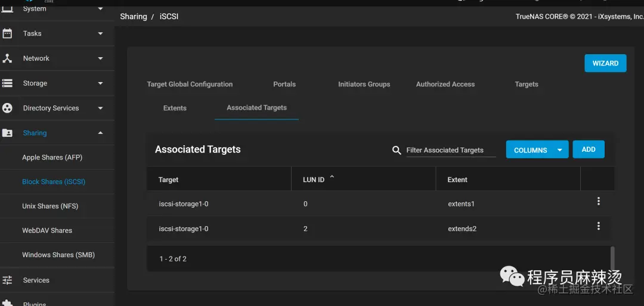Open the three-dot menu for extends2 row

[599, 226]
